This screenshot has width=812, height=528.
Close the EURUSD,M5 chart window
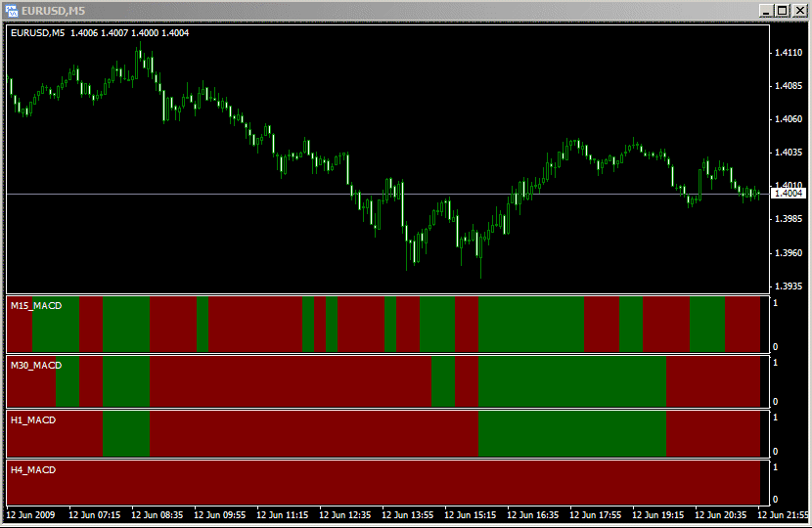[x=799, y=11]
